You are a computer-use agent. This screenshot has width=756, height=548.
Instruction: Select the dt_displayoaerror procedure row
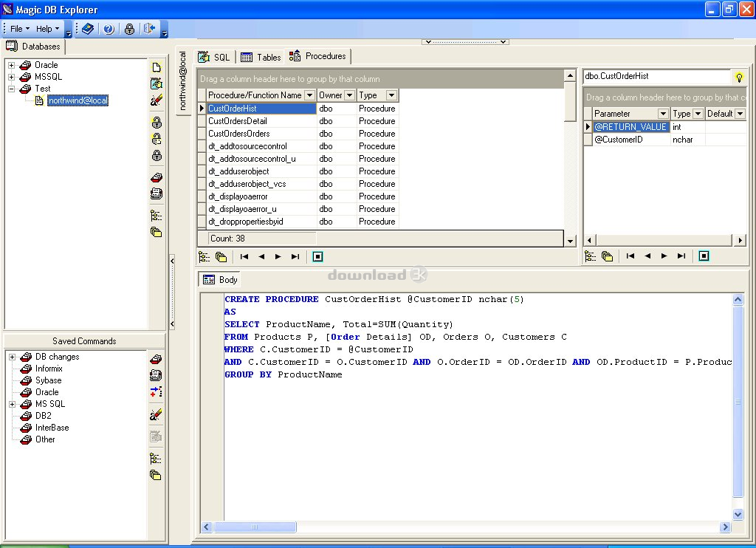[298, 196]
